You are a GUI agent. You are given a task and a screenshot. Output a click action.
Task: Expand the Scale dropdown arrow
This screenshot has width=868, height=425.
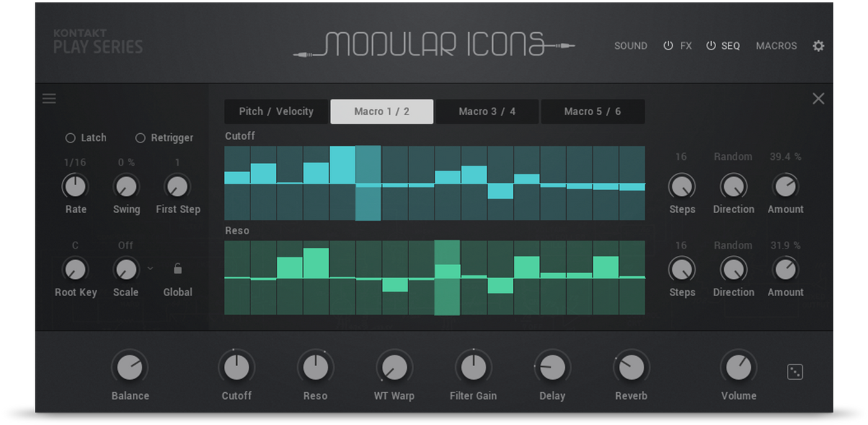tap(150, 268)
